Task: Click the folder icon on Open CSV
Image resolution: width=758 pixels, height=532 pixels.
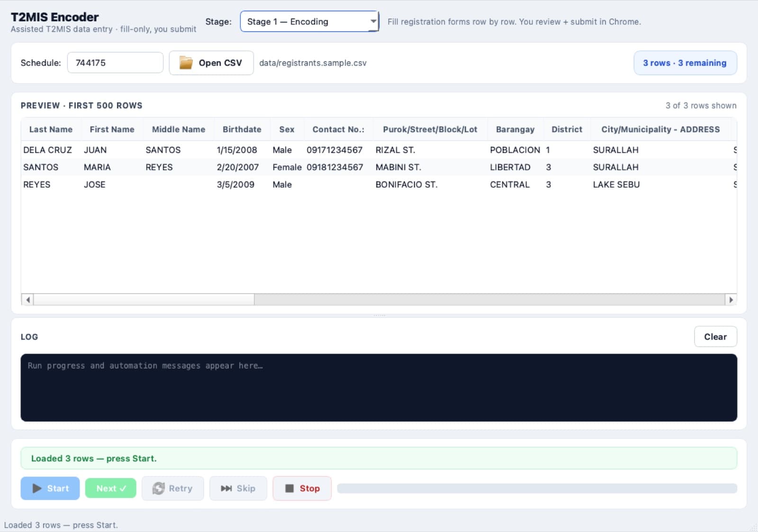Action: 186,63
